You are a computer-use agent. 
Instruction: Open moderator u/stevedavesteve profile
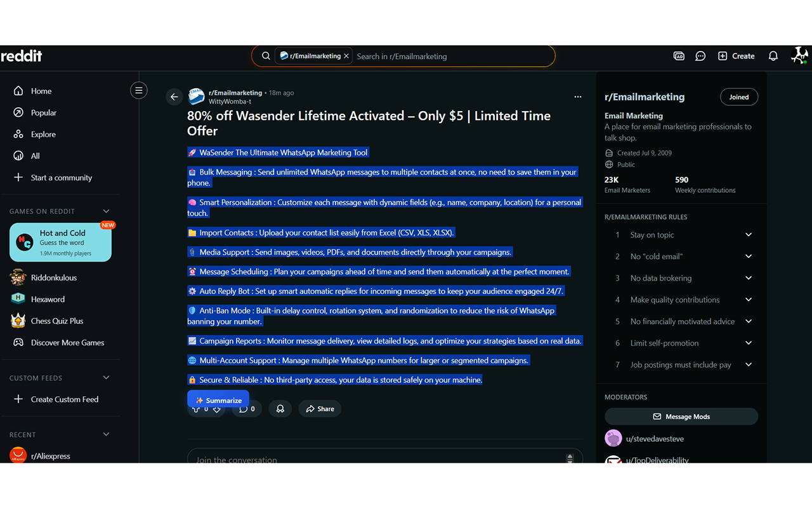pos(655,439)
